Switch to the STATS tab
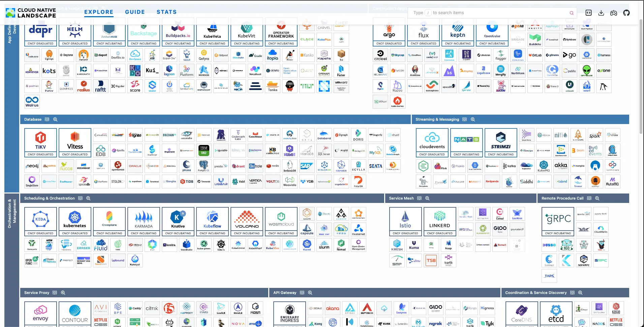644x327 pixels. click(x=166, y=12)
